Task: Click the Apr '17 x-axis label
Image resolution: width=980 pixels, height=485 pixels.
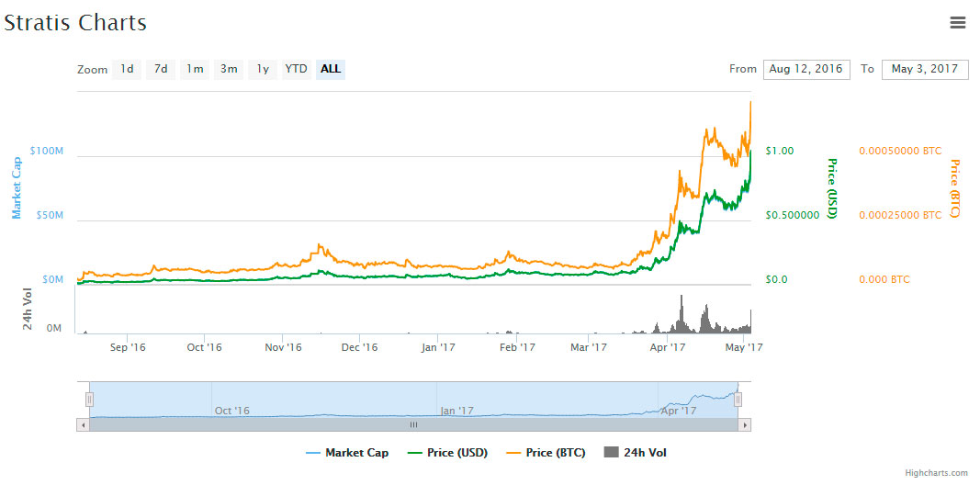Action: [668, 347]
